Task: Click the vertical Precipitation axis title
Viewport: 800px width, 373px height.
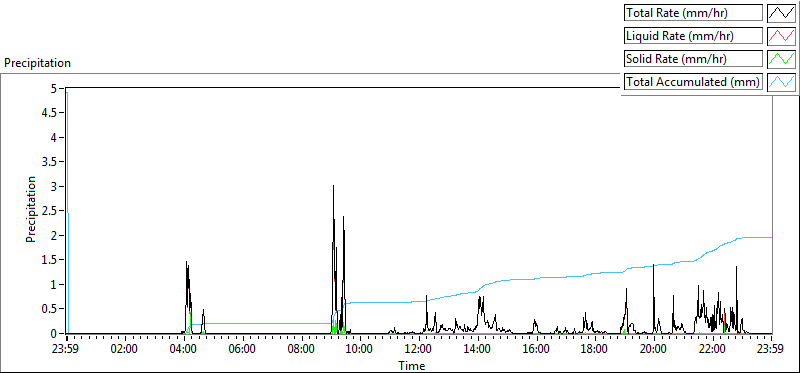Action: [x=31, y=209]
